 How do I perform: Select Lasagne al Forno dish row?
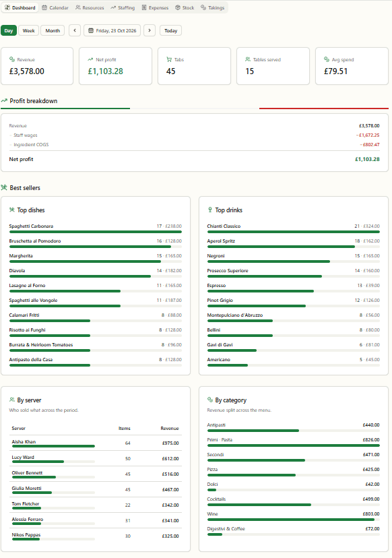tap(96, 288)
